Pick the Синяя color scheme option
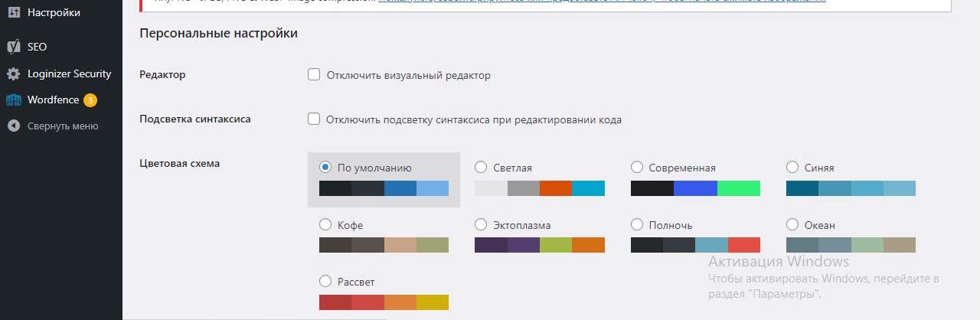 (x=792, y=167)
